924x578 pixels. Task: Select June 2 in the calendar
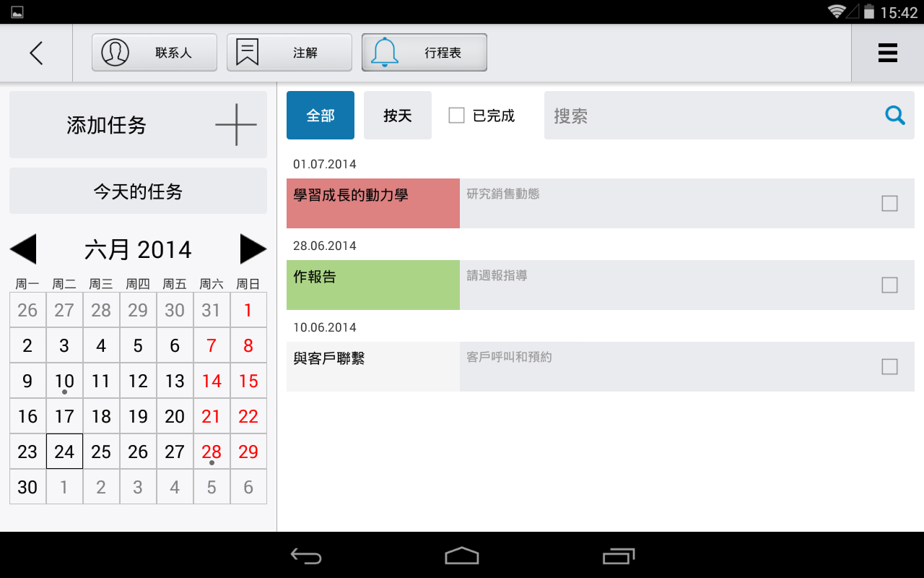pos(27,345)
